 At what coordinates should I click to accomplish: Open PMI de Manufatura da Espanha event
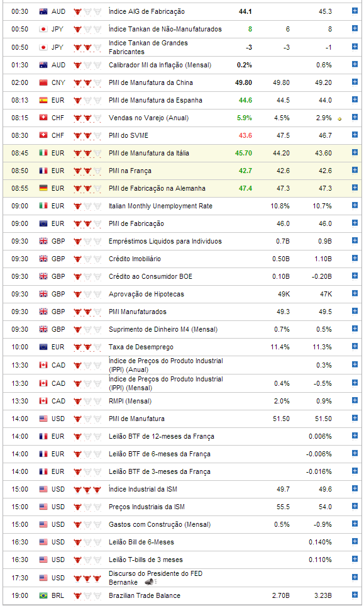pos(155,101)
